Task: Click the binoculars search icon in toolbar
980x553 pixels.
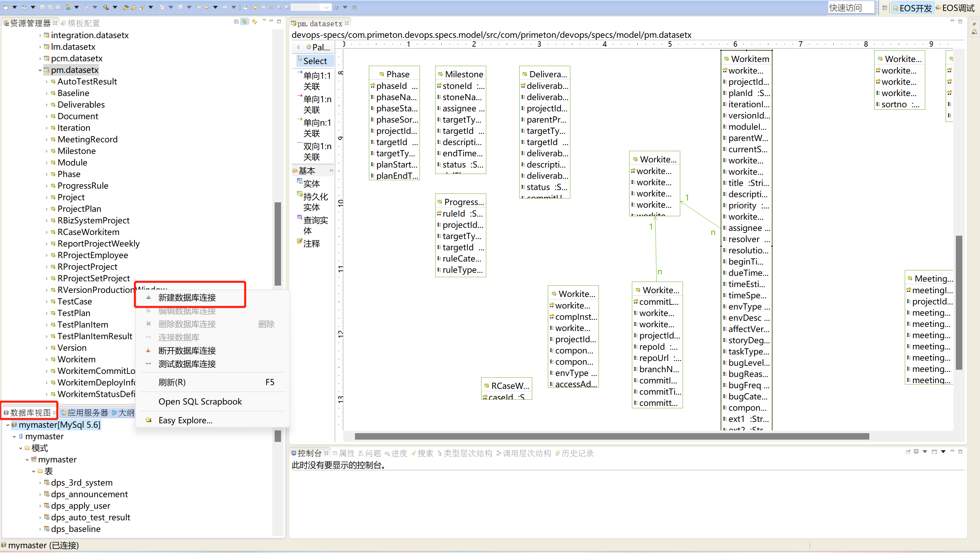Action: pyautogui.click(x=354, y=7)
